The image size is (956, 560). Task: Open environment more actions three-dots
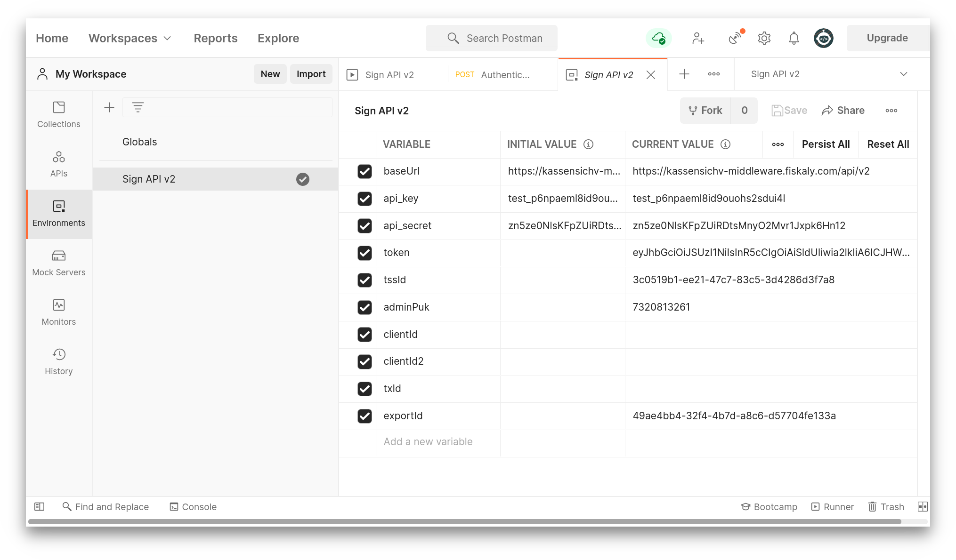click(x=891, y=111)
